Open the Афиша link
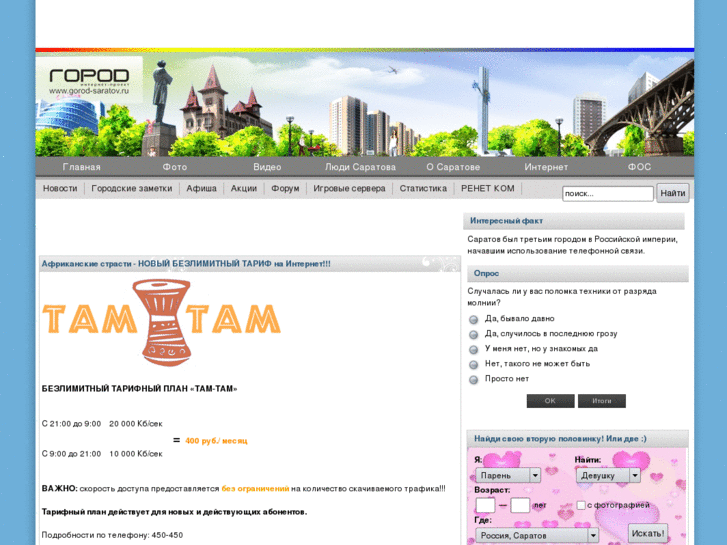 pyautogui.click(x=201, y=188)
